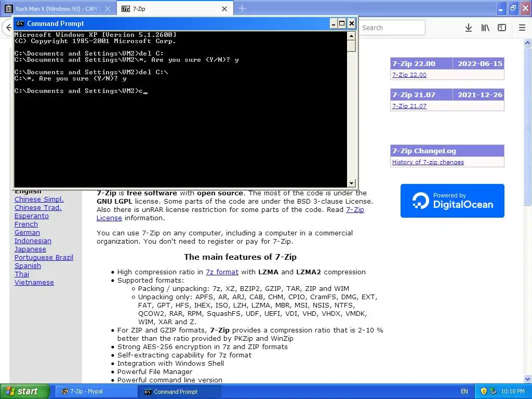Viewport: 532px width, 399px height.
Task: Switch to the 7-Zip browser tab
Action: pos(175,8)
